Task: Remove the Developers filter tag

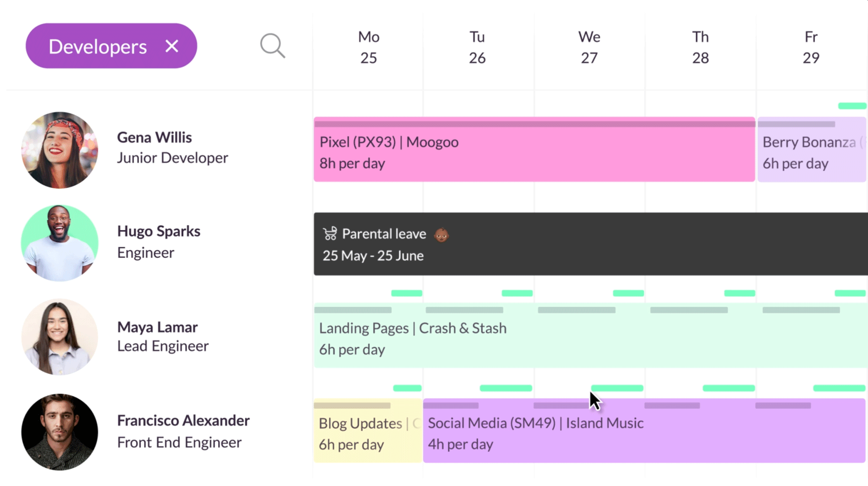Action: [x=172, y=46]
